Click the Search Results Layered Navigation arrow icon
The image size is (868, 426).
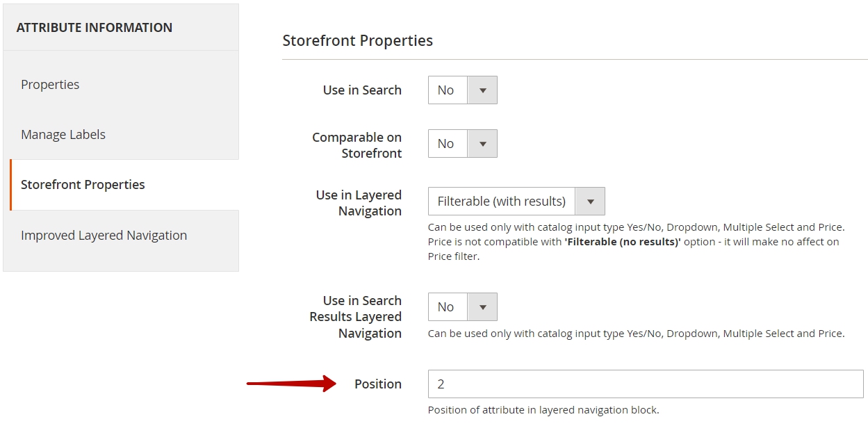[482, 307]
